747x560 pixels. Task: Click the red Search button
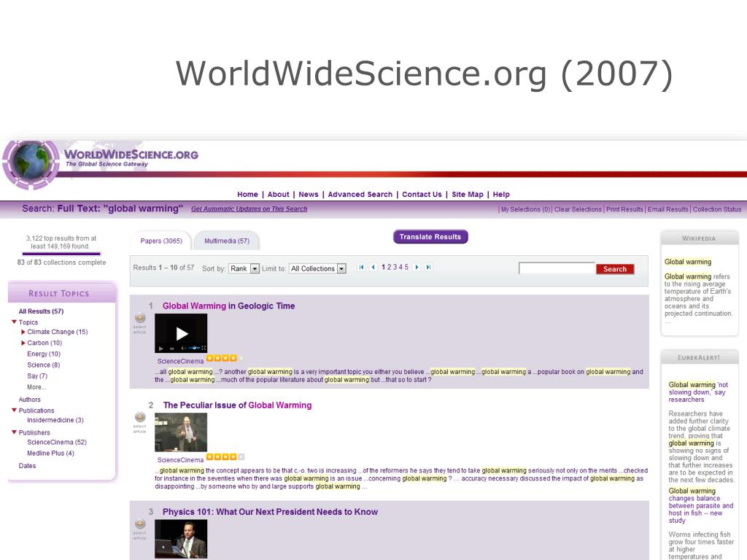tap(615, 269)
